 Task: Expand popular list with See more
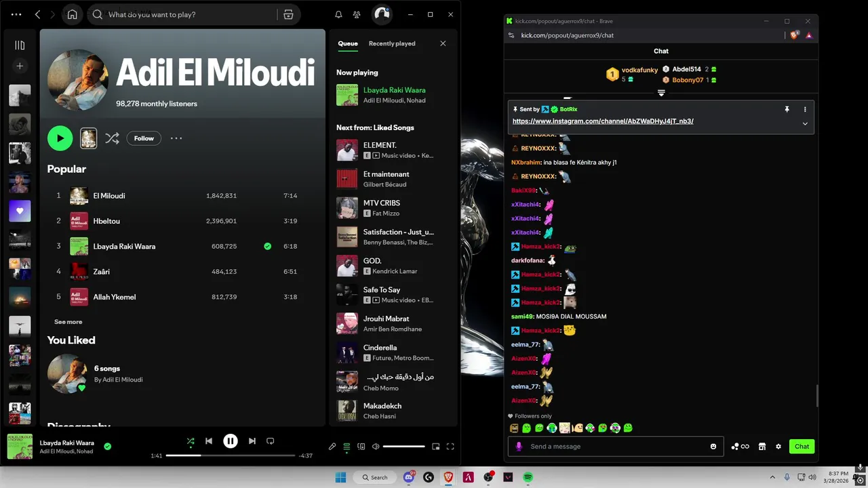pos(68,322)
